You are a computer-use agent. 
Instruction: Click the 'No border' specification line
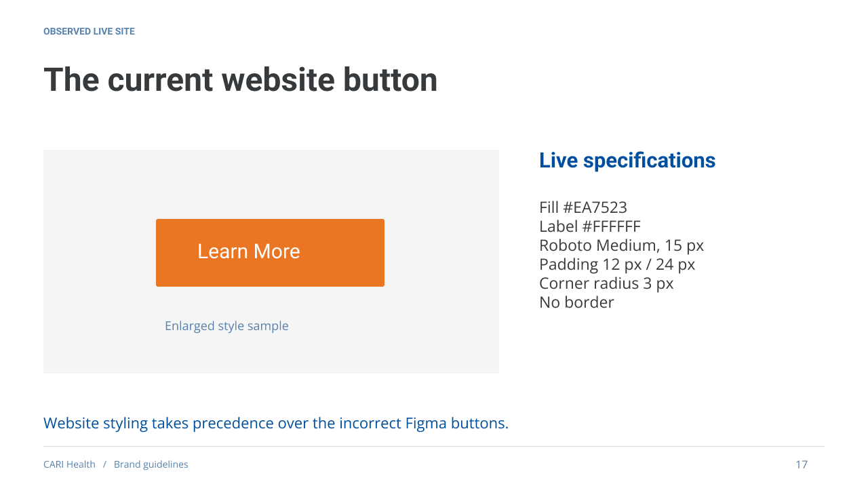click(576, 302)
